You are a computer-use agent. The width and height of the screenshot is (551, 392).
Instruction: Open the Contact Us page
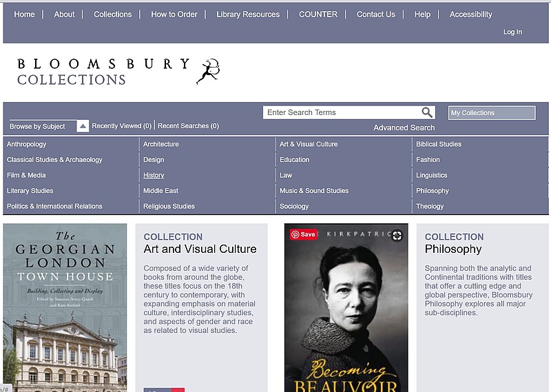[376, 14]
